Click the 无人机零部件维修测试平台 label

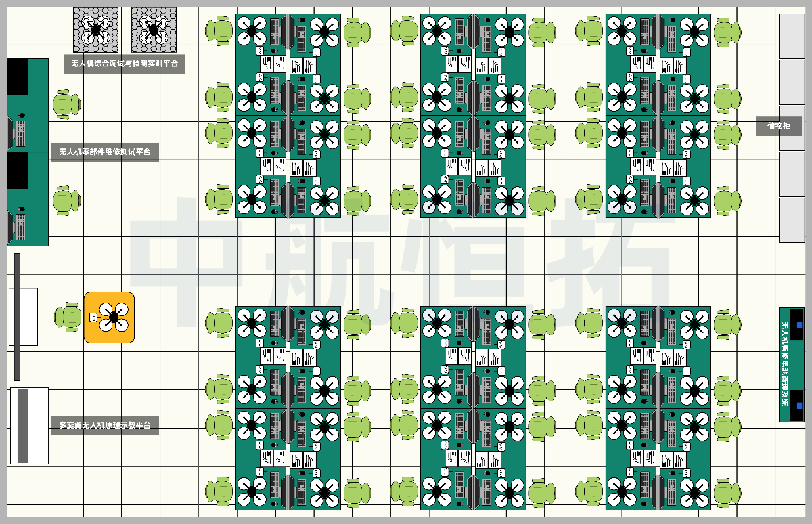[x=104, y=152]
